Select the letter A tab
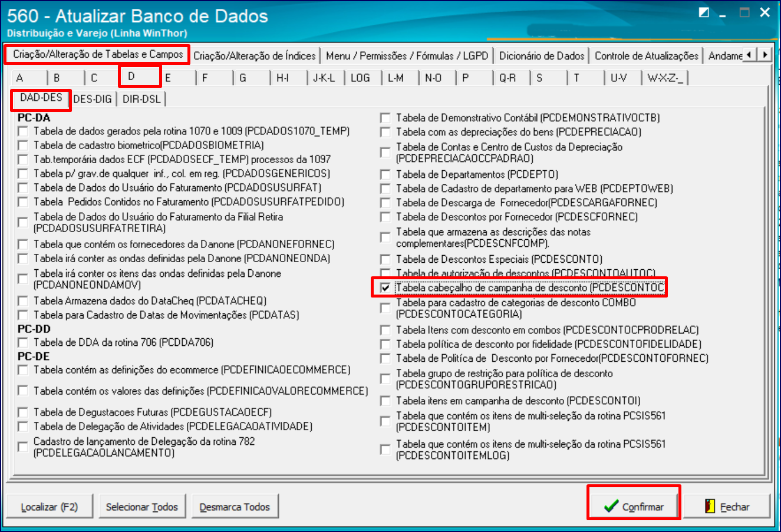 pos(28,78)
